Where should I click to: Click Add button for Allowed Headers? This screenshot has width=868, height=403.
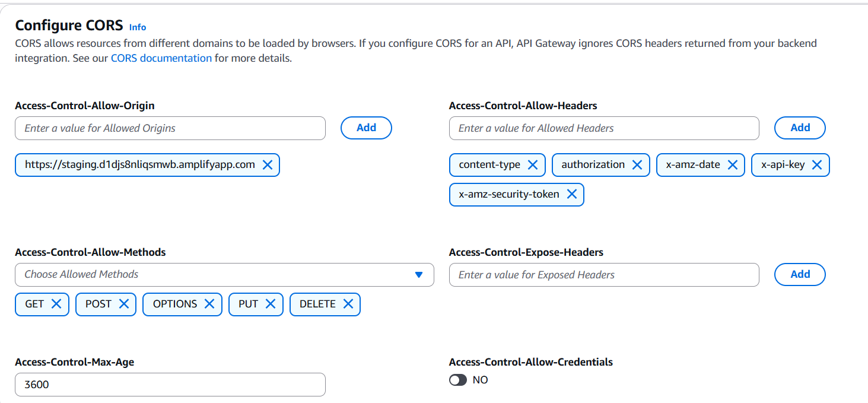800,128
